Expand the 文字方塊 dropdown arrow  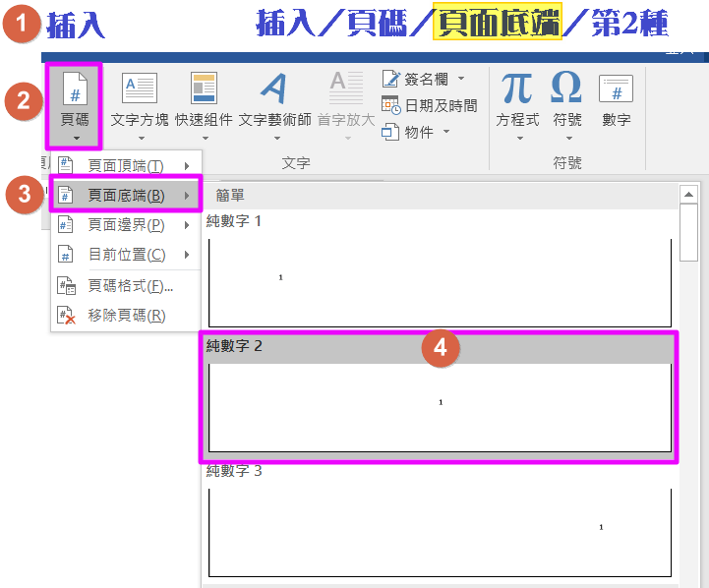pos(142,139)
